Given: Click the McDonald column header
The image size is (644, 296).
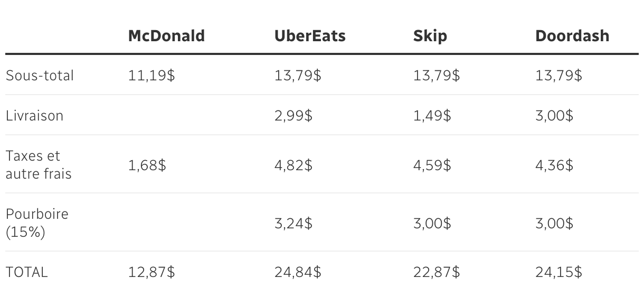Looking at the screenshot, I should (x=166, y=36).
